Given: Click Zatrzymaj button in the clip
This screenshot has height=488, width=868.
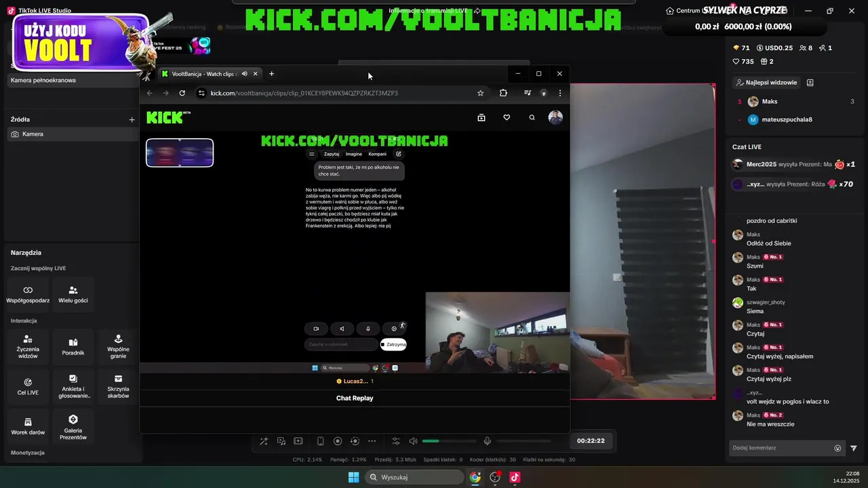Looking at the screenshot, I should coord(393,344).
